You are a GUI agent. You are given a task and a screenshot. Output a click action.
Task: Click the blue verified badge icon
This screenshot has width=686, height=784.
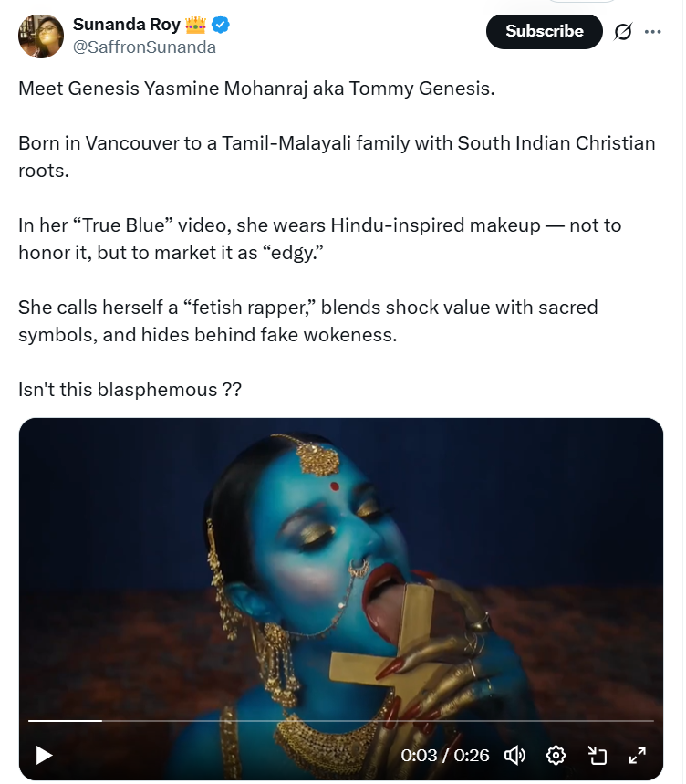click(221, 24)
